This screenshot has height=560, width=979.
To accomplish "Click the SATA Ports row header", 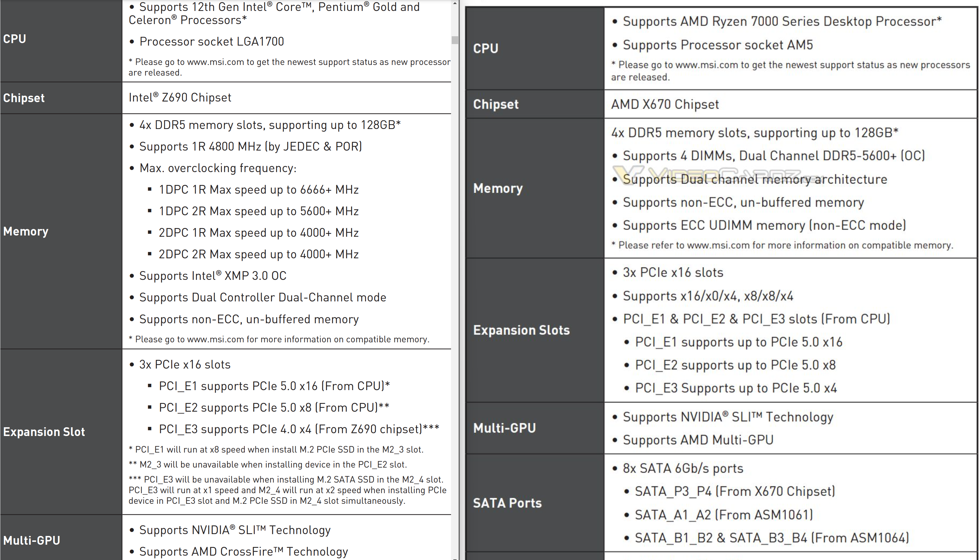I will 507,503.
